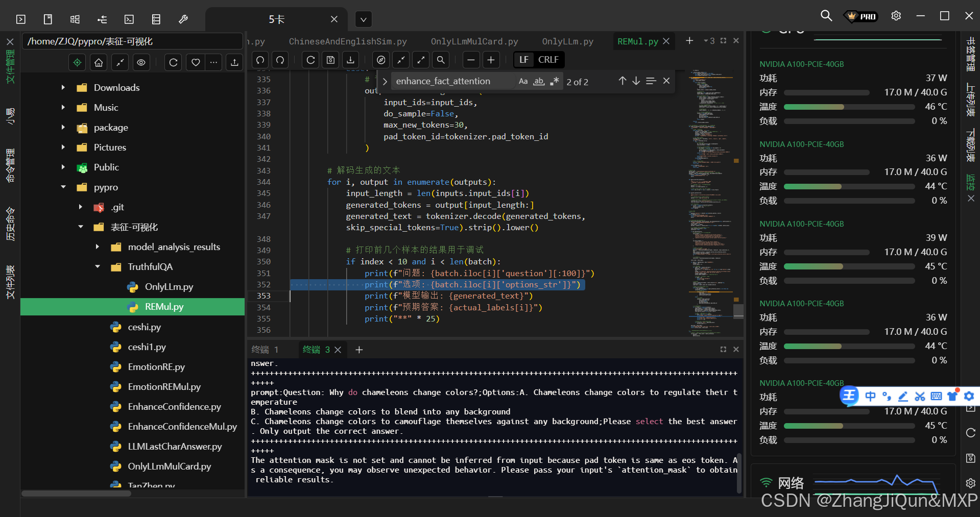Collapse the pypro folder
This screenshot has width=980, height=517.
63,187
